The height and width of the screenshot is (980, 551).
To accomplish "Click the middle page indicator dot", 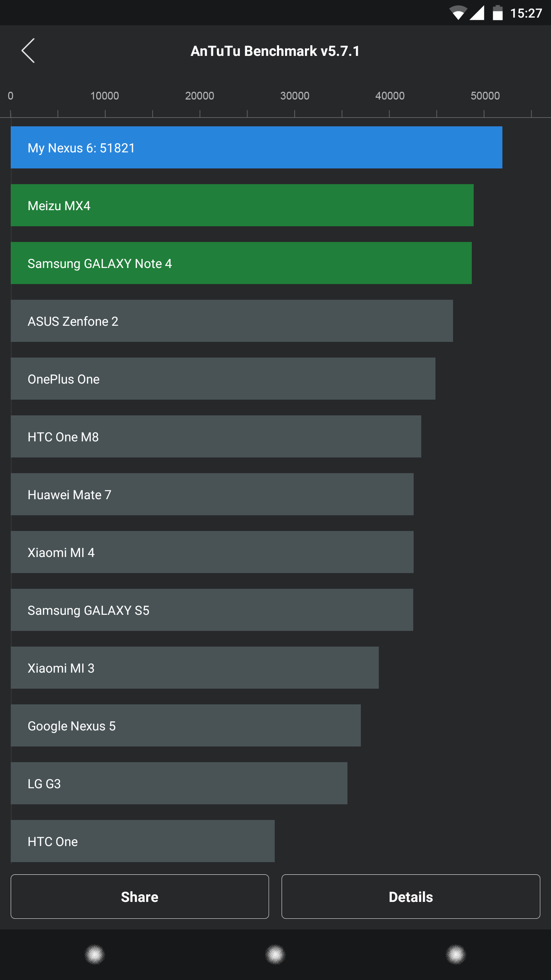I will (x=275, y=954).
